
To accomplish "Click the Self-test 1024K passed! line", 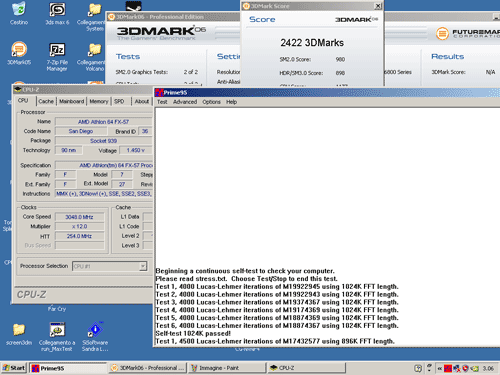I will click(193, 333).
